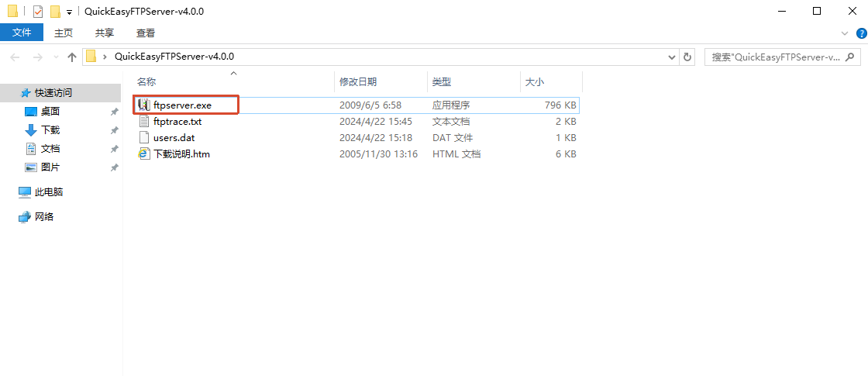Screen dimensions: 868x376
Task: Click the new folder quick access icon
Action: coord(55,11)
